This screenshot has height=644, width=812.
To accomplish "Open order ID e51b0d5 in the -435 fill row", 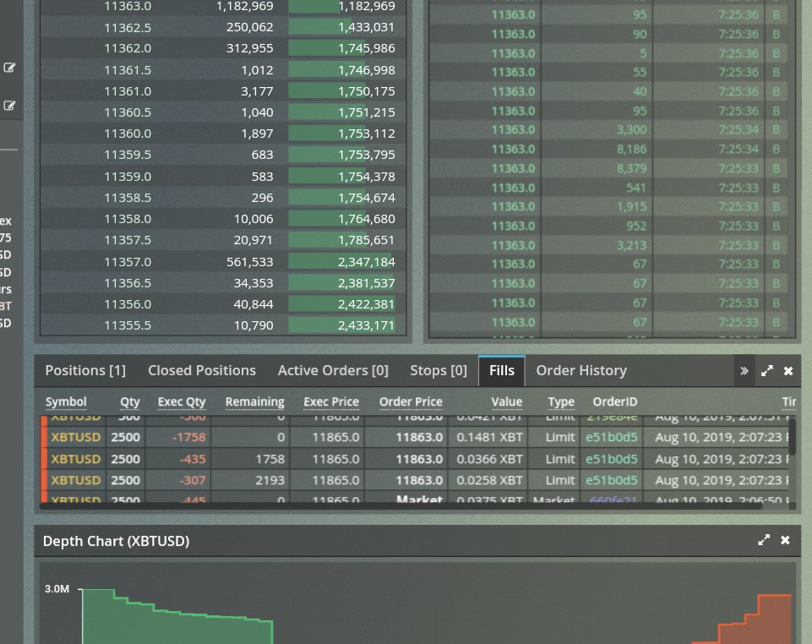I will click(x=612, y=459).
